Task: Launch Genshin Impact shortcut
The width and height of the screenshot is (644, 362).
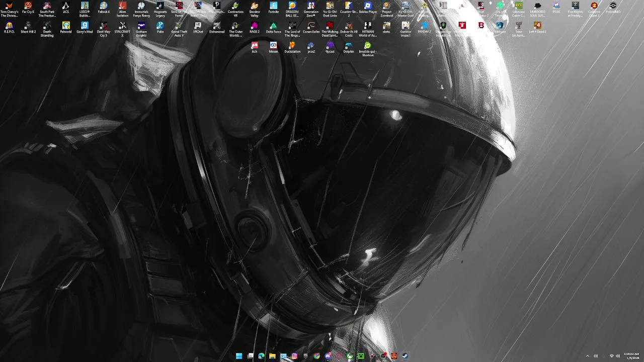Action: point(406,29)
